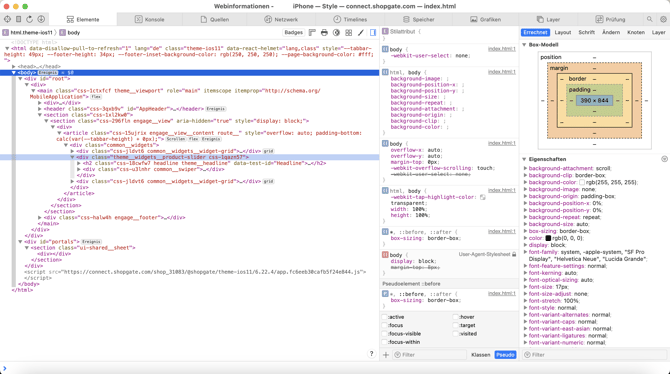Click the add new rule plus icon
Screen dimensions: 670x374
click(x=386, y=355)
